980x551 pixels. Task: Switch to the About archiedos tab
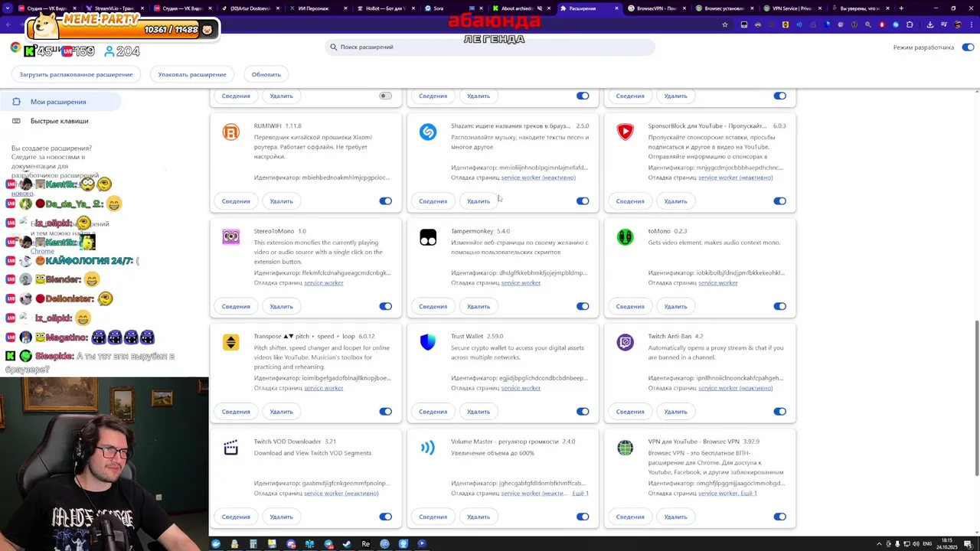[521, 8]
